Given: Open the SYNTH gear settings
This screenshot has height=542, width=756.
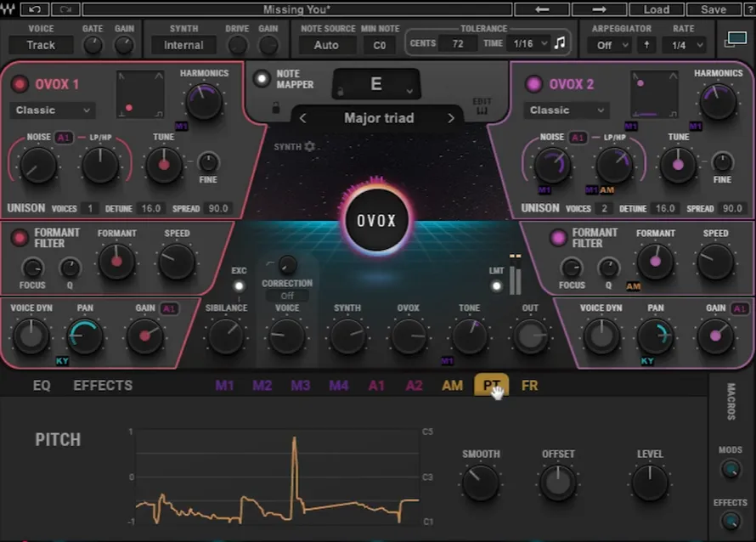Looking at the screenshot, I should 309,146.
